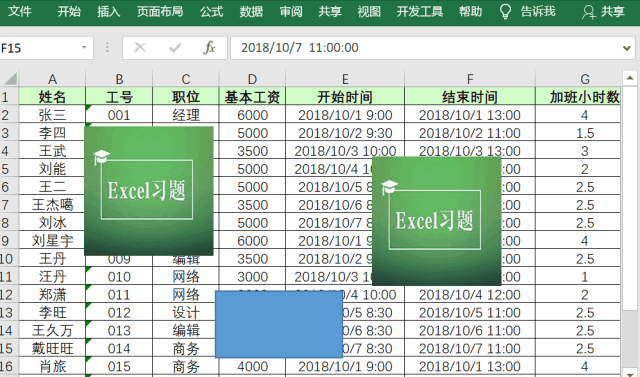
Task: Click the header cell 基本工资
Action: point(252,97)
